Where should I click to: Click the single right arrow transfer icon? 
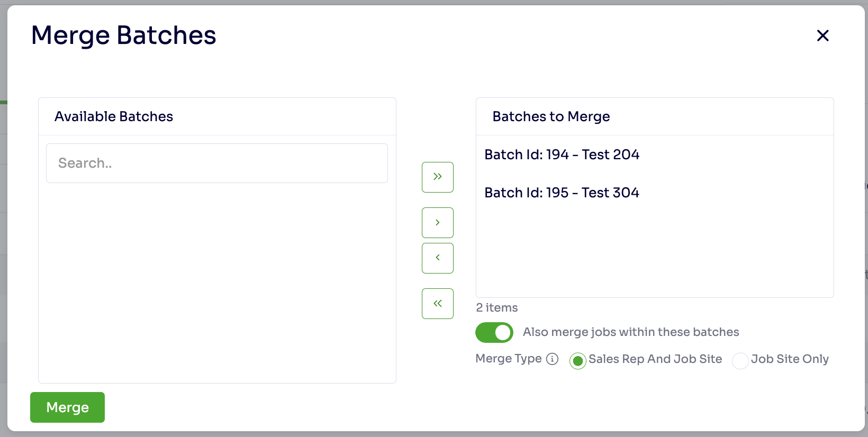click(x=437, y=222)
